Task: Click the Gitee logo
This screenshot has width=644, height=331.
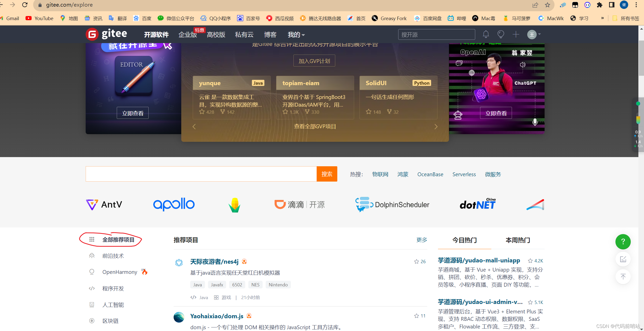Action: click(106, 34)
